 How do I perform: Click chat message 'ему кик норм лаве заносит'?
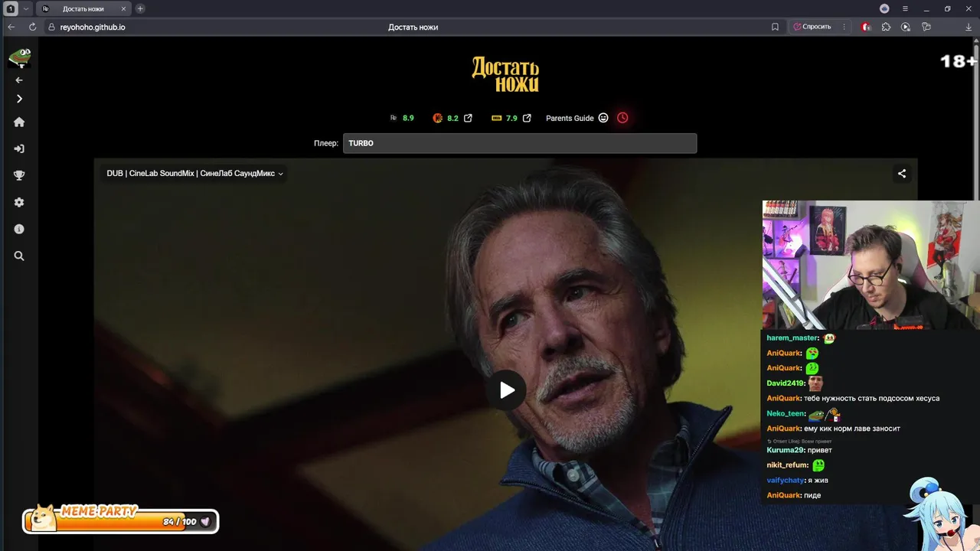851,429
